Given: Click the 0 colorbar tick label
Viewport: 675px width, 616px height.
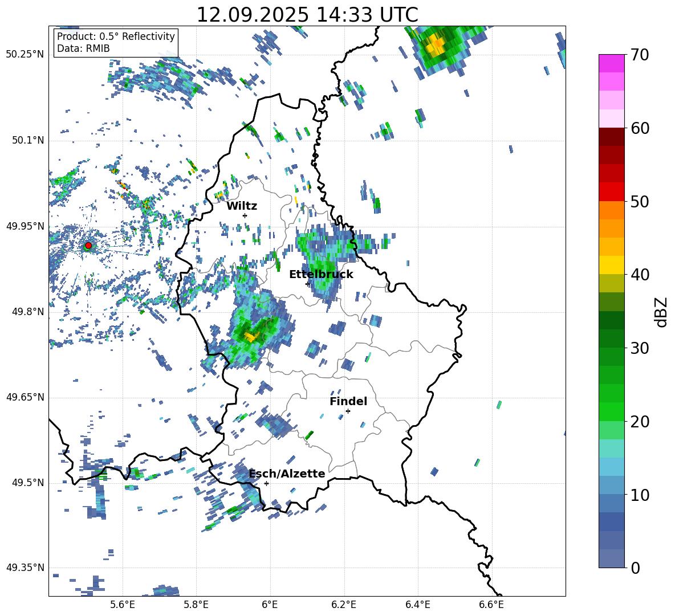Looking at the screenshot, I should tap(635, 568).
